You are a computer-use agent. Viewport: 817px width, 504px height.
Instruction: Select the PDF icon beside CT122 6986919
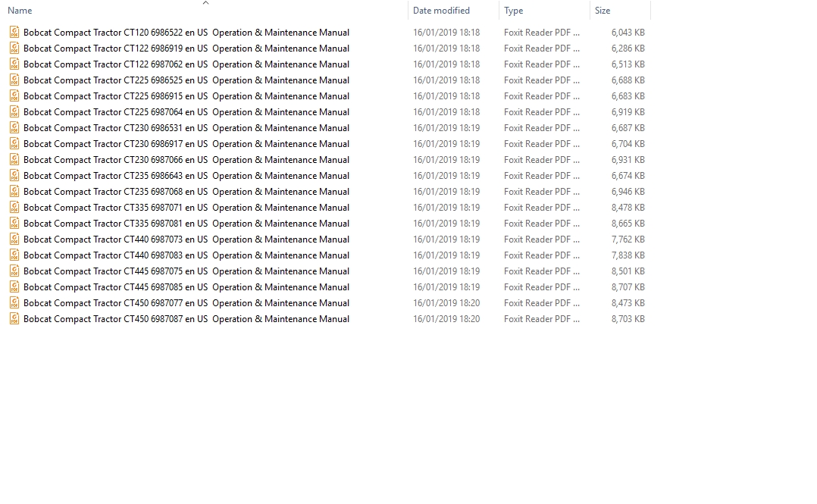click(x=14, y=49)
